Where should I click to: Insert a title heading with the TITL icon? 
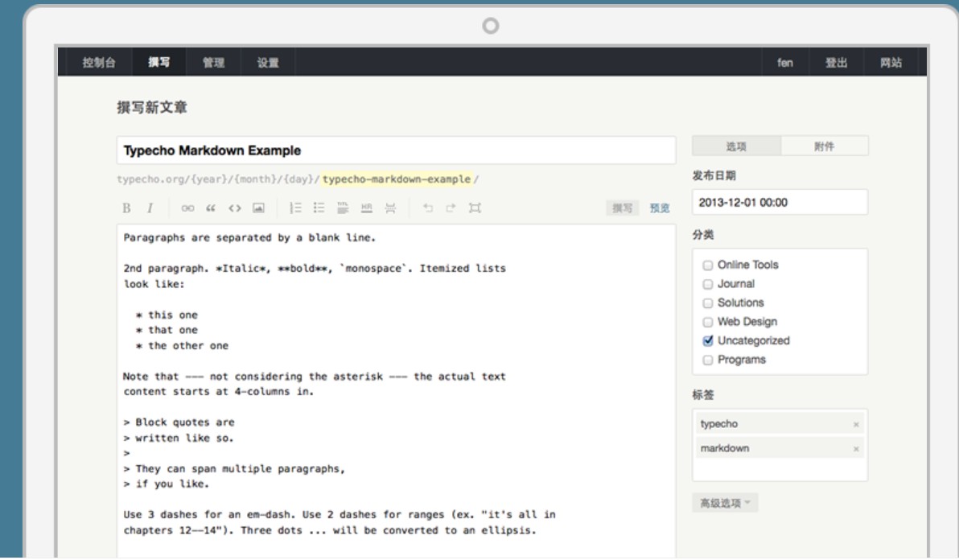[343, 208]
